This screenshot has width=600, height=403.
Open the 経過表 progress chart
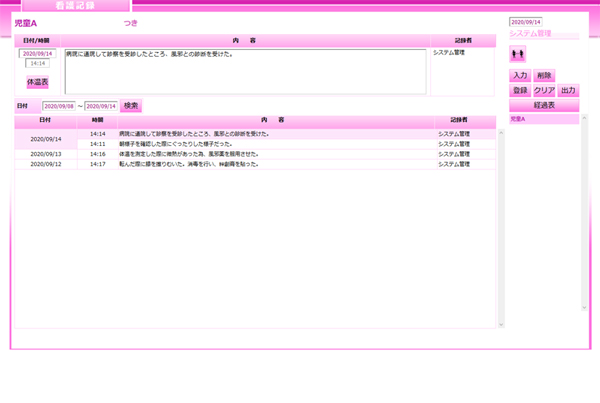coord(544,104)
